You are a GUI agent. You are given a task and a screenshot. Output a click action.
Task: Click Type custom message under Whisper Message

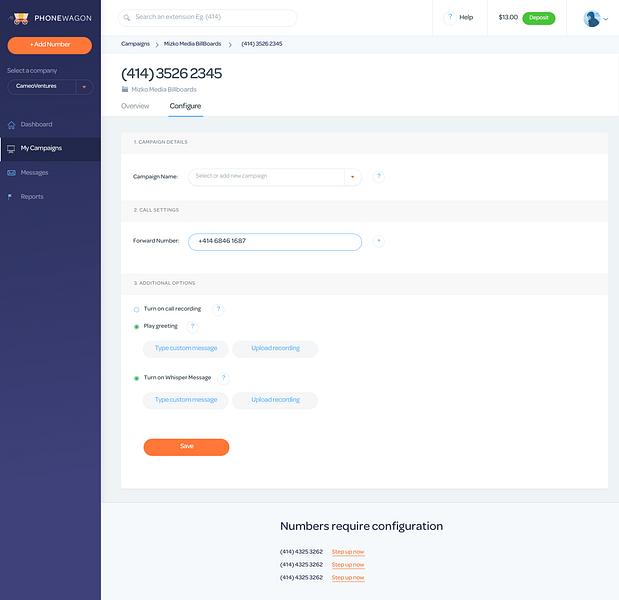pyautogui.click(x=186, y=400)
